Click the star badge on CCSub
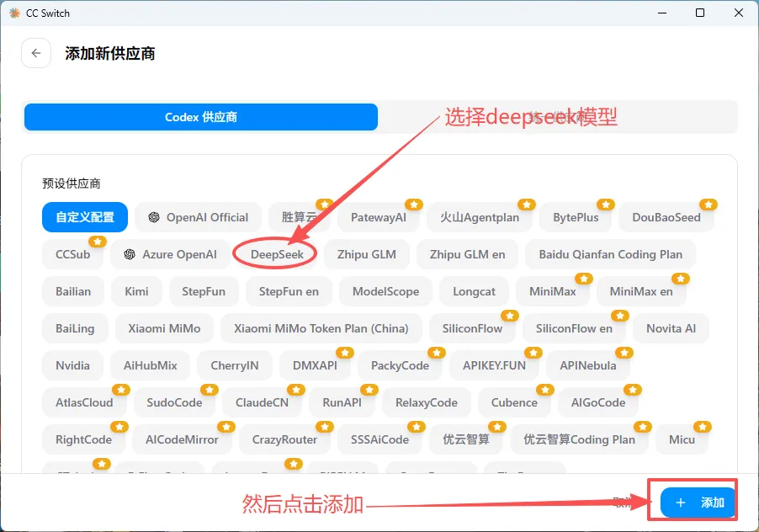759x532 pixels. pos(98,241)
